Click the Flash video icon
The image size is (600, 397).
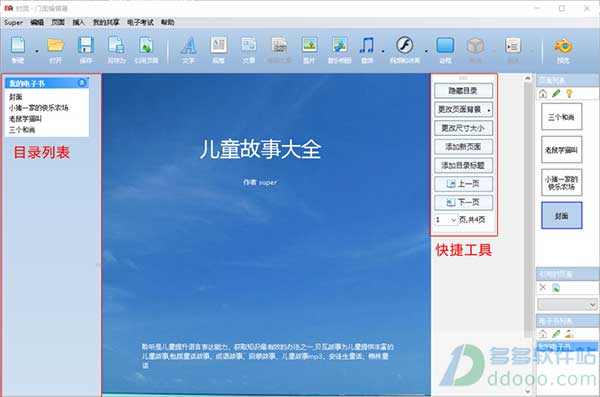(x=404, y=45)
